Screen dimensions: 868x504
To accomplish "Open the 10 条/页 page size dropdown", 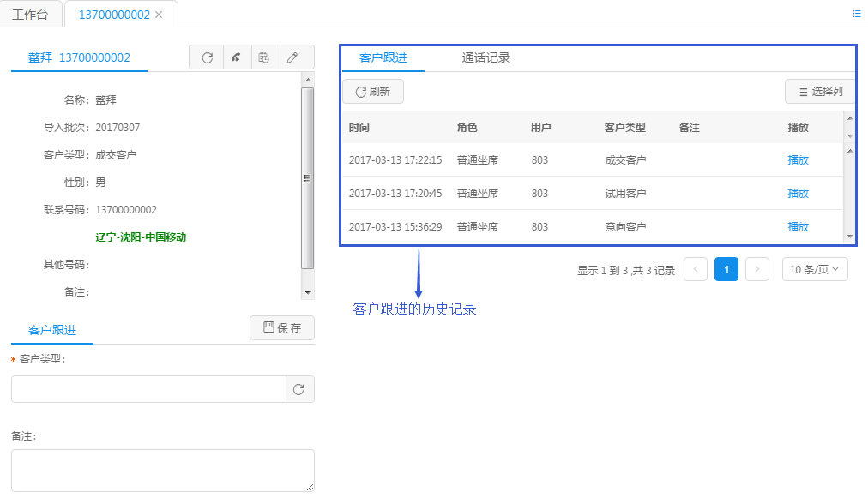I will pos(814,269).
